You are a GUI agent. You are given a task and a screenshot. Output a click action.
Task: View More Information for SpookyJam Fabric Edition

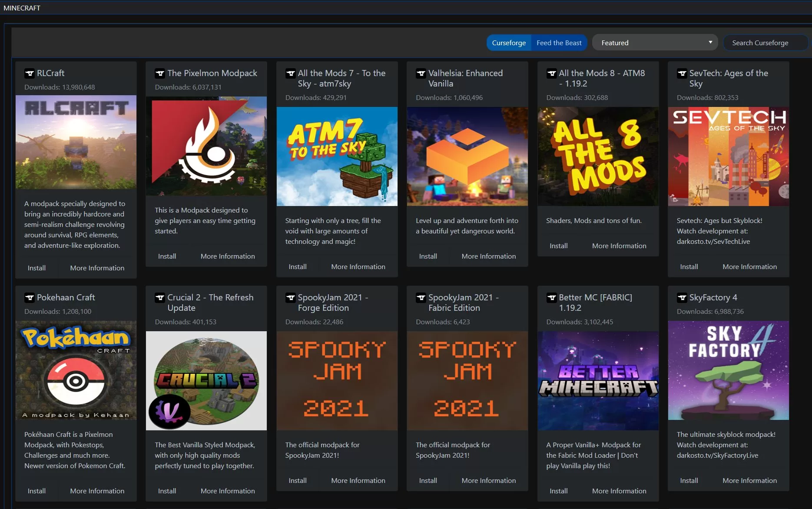489,481
